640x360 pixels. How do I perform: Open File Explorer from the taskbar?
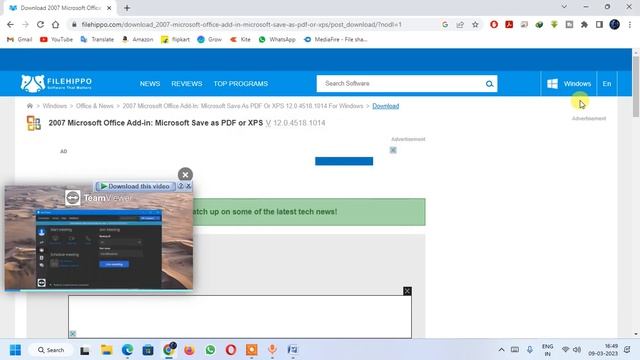[107, 350]
